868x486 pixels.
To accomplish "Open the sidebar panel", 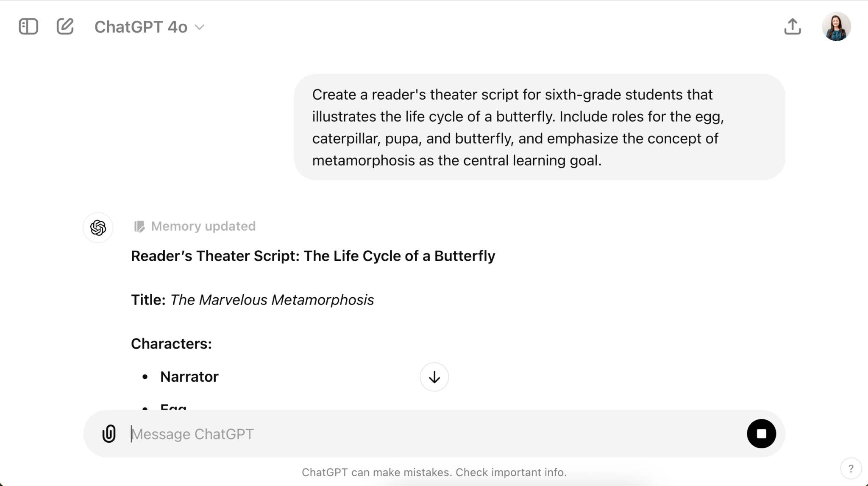I will pyautogui.click(x=28, y=26).
